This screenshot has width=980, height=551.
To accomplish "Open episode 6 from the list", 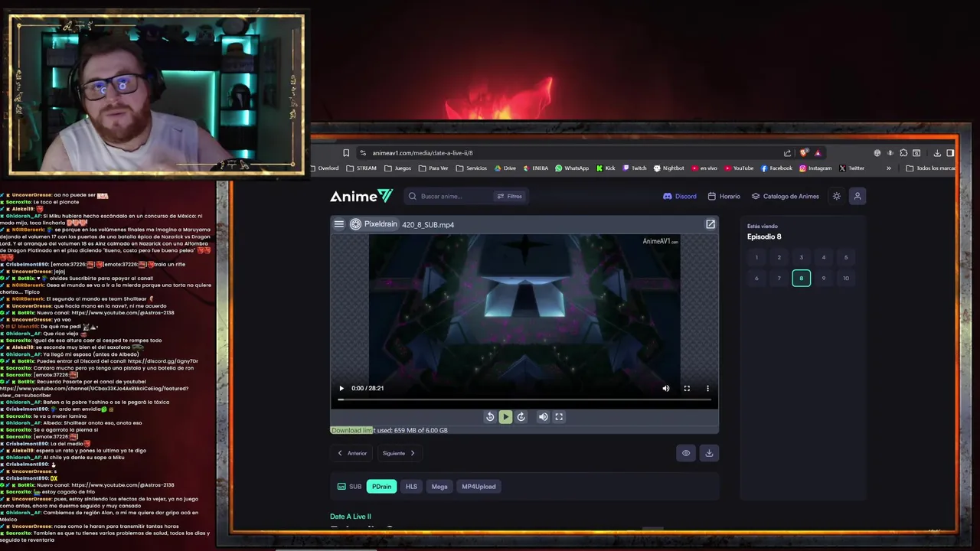I will pyautogui.click(x=756, y=278).
